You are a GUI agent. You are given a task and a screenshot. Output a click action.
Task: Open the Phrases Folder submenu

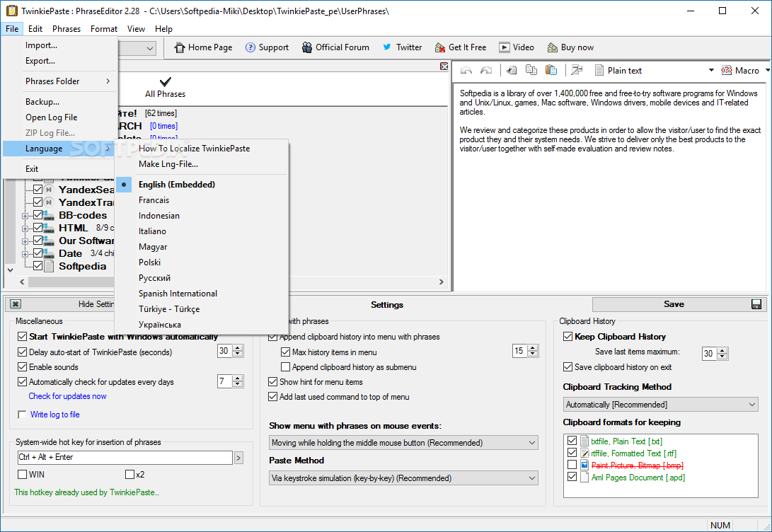tap(60, 81)
